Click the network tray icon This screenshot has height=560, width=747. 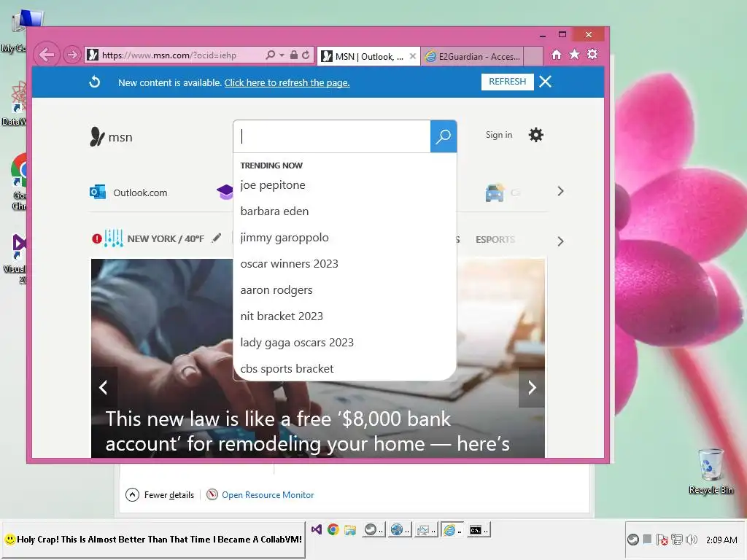(676, 540)
